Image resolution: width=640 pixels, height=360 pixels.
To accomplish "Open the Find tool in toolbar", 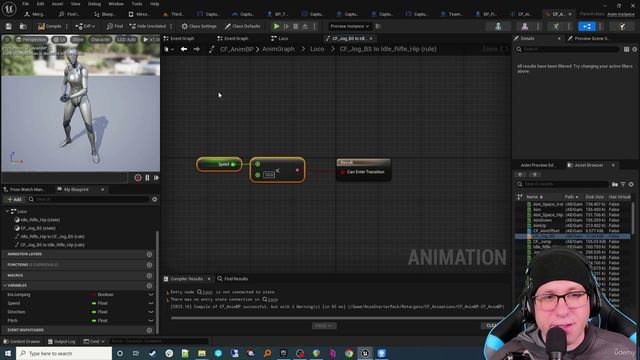I will pos(115,26).
